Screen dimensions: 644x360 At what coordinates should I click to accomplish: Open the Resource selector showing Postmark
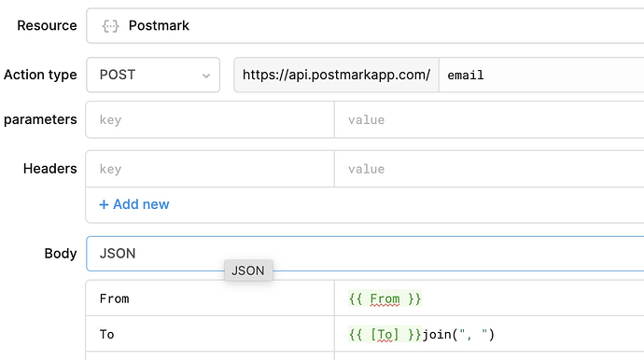click(365, 25)
